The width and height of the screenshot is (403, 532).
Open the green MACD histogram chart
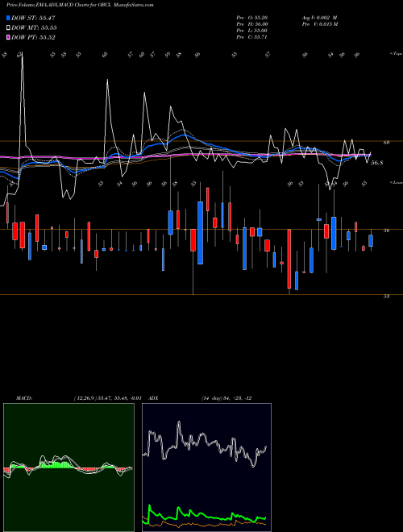click(x=69, y=468)
